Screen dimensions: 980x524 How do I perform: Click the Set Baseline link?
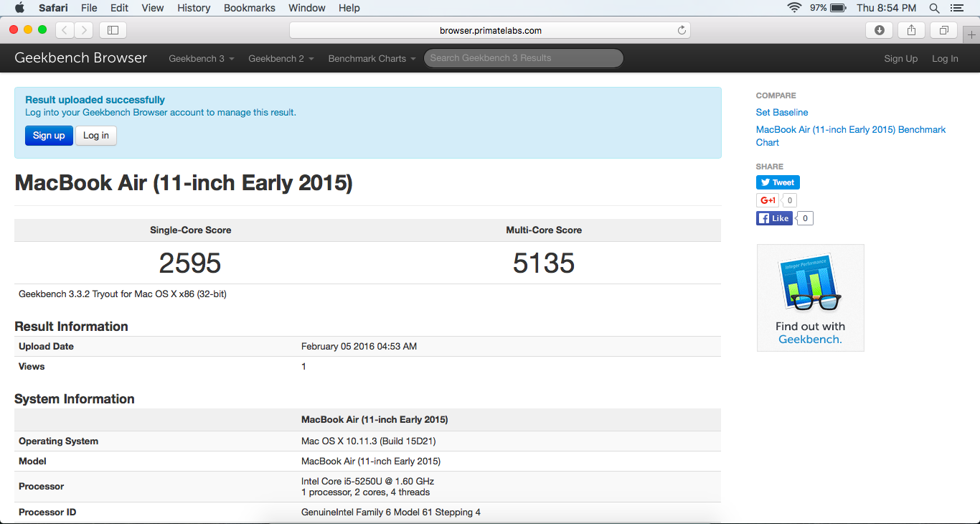[782, 112]
